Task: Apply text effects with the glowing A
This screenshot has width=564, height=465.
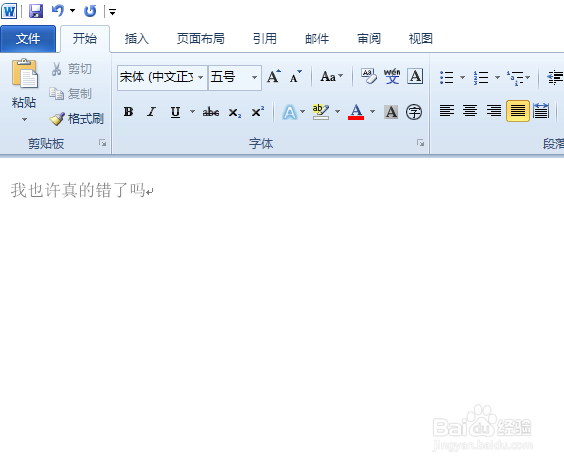Action: [x=290, y=112]
